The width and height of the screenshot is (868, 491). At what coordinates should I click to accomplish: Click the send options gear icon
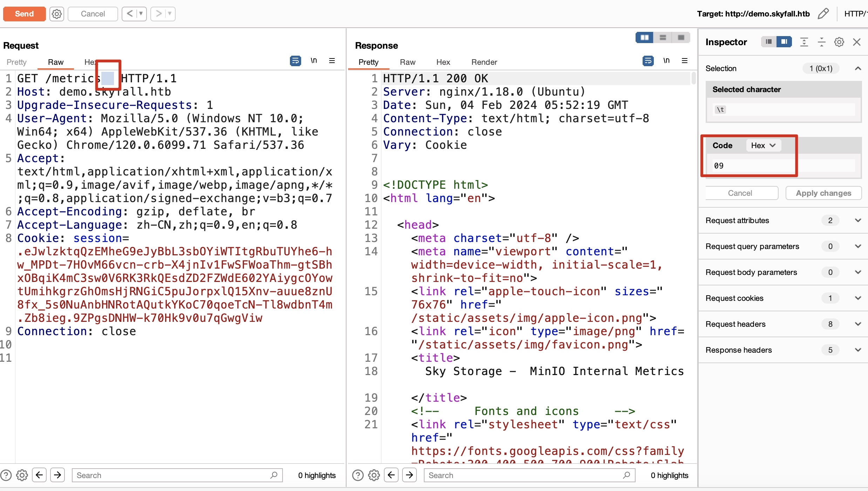point(56,14)
